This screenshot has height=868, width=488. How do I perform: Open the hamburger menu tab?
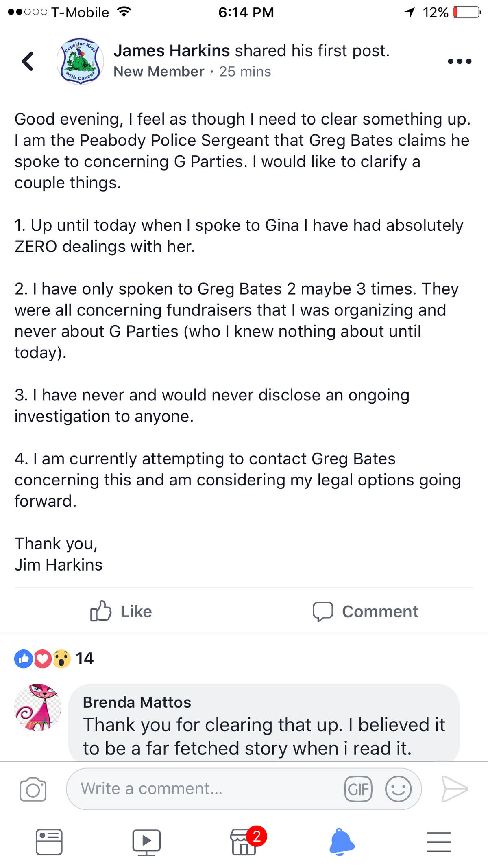(x=439, y=842)
